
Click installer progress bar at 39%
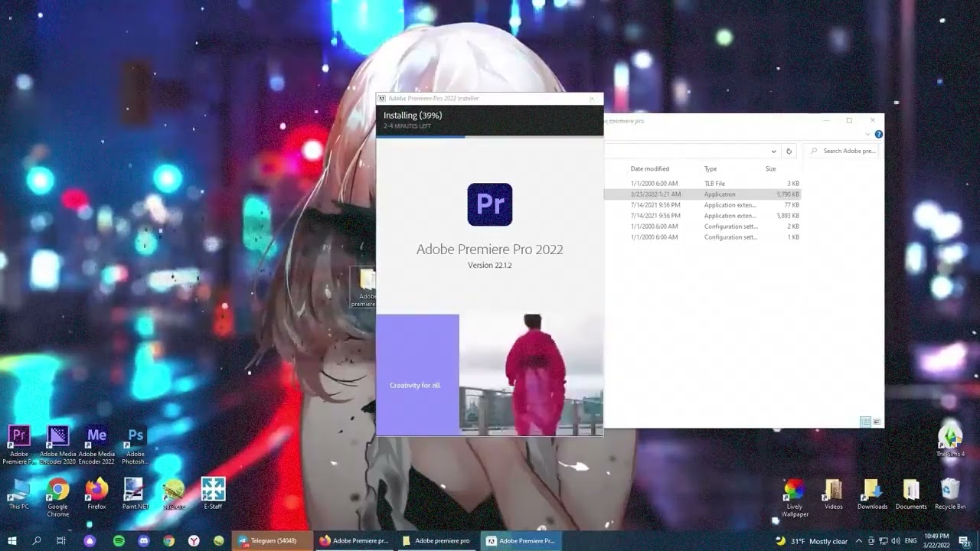pyautogui.click(x=489, y=136)
